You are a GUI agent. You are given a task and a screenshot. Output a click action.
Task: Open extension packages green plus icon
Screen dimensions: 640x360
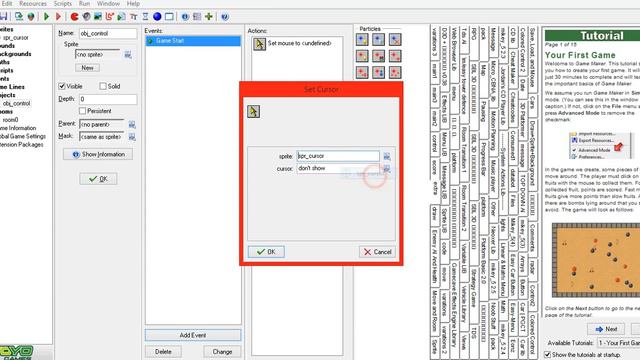point(209,16)
